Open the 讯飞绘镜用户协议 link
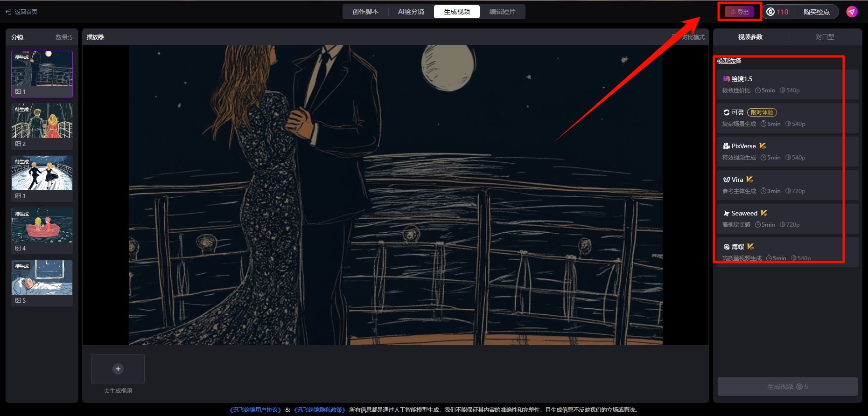 255,410
